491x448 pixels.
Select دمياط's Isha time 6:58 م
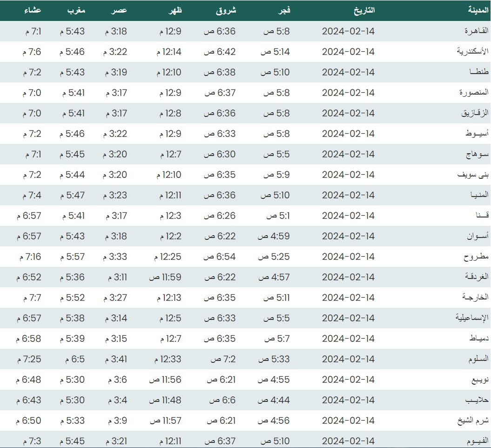point(29,339)
